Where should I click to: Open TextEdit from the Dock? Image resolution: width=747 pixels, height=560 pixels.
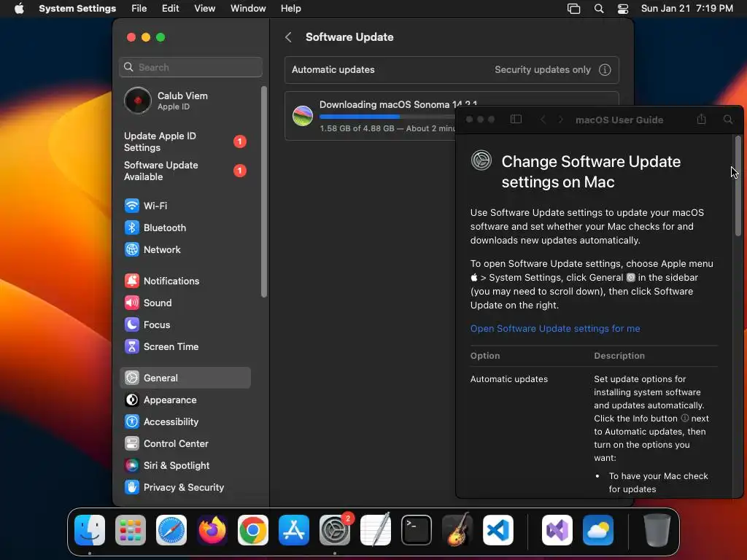(376, 530)
